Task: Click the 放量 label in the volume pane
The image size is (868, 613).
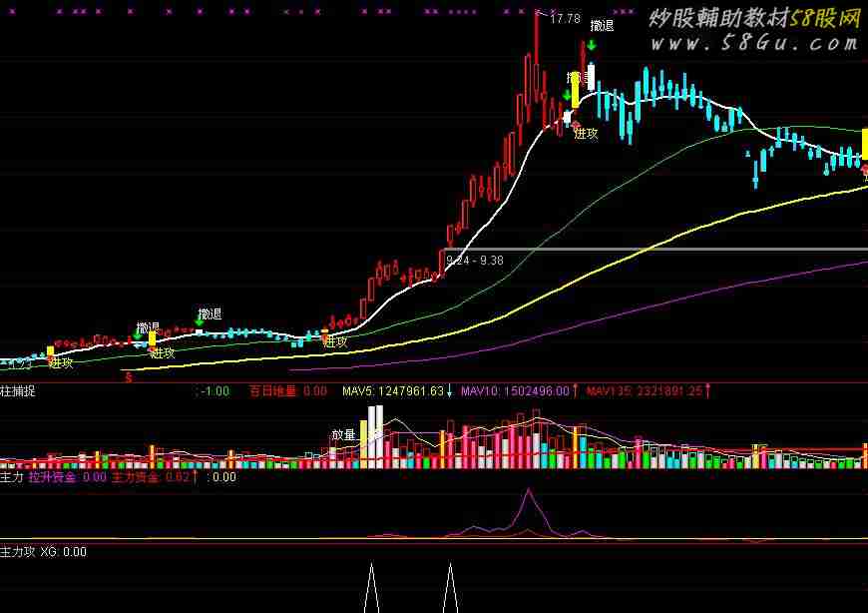Action: click(x=343, y=435)
